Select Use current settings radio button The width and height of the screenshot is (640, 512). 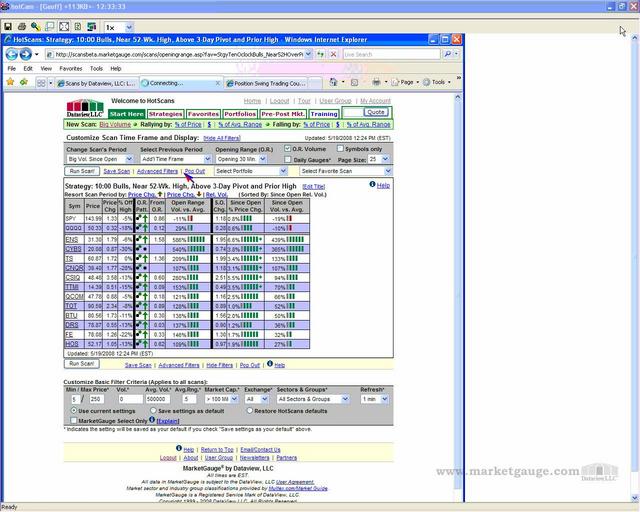(x=74, y=410)
